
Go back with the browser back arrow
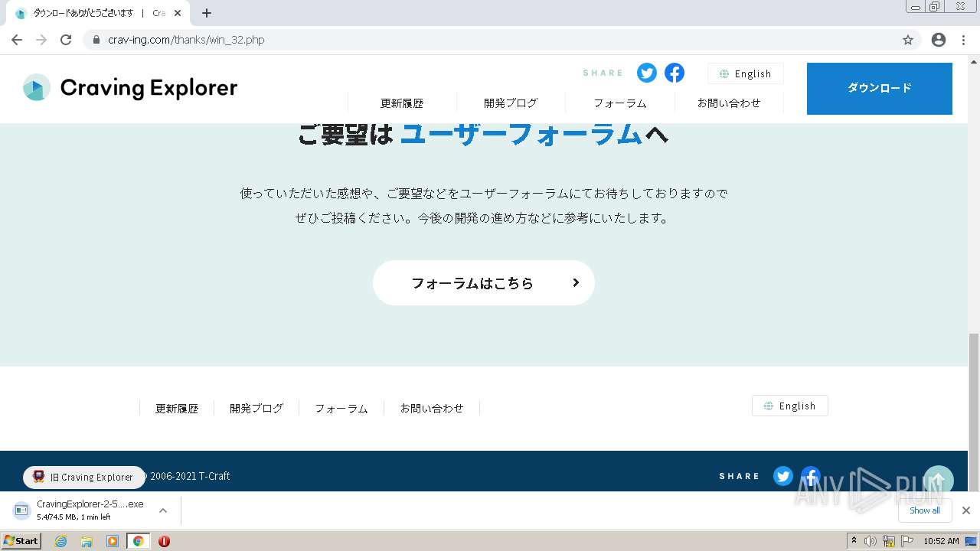point(17,40)
